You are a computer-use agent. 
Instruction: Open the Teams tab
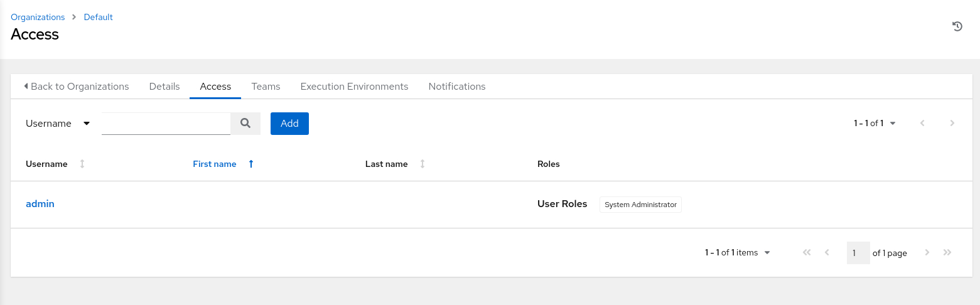pyautogui.click(x=266, y=87)
